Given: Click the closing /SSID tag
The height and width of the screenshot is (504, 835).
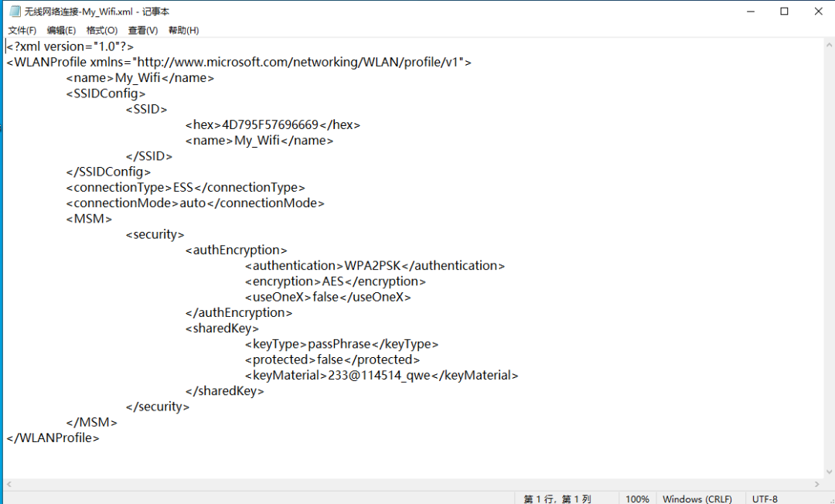Looking at the screenshot, I should (149, 156).
